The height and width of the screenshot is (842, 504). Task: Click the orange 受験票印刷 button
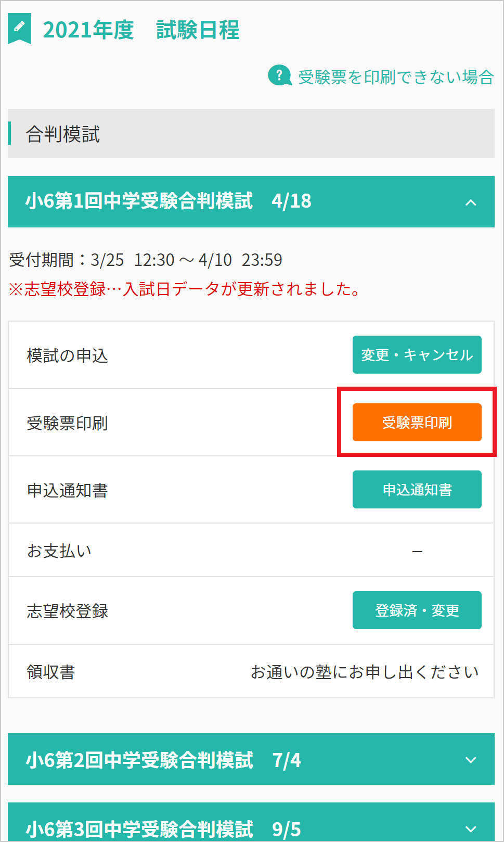point(417,423)
